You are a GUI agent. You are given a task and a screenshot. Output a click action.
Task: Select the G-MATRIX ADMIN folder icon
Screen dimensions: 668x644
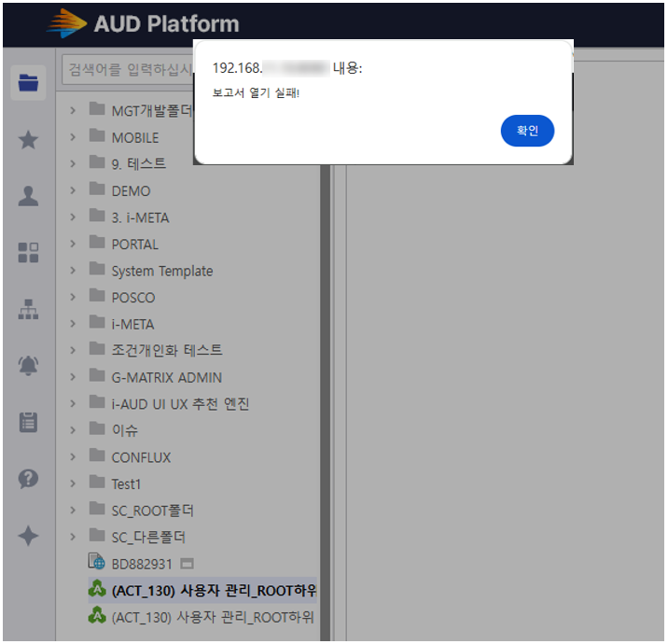pyautogui.click(x=97, y=375)
